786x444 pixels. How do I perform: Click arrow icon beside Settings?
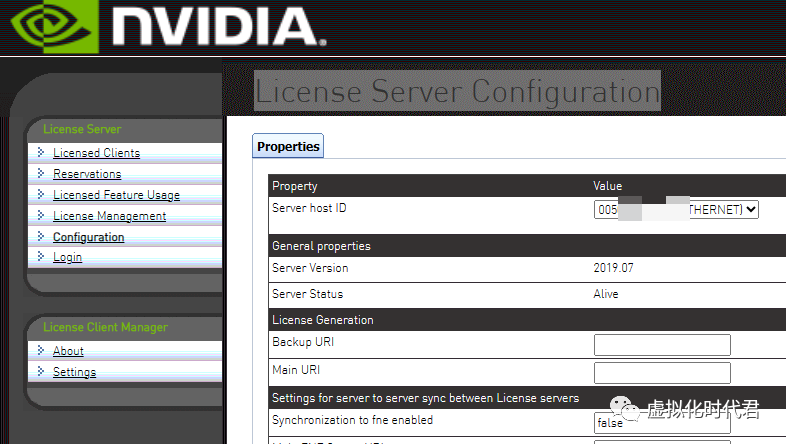pyautogui.click(x=41, y=372)
